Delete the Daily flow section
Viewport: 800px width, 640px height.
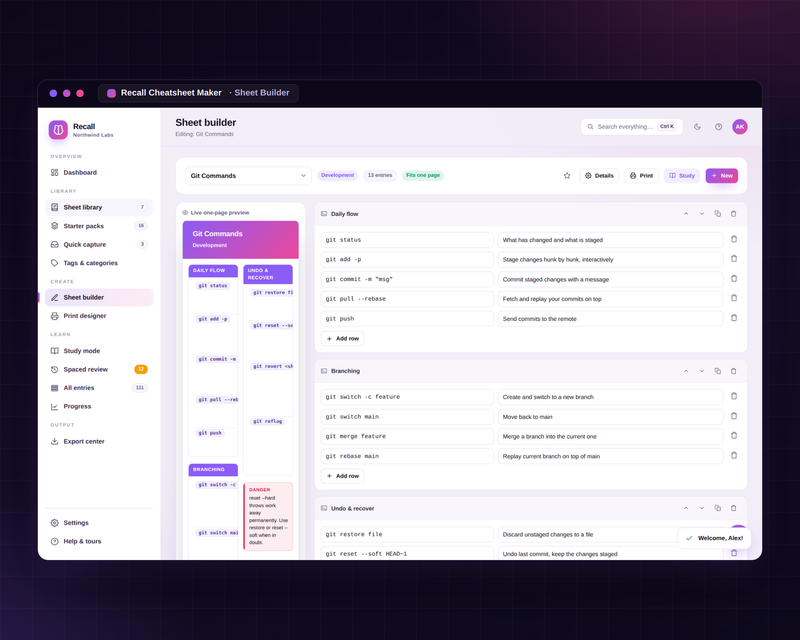[734, 214]
